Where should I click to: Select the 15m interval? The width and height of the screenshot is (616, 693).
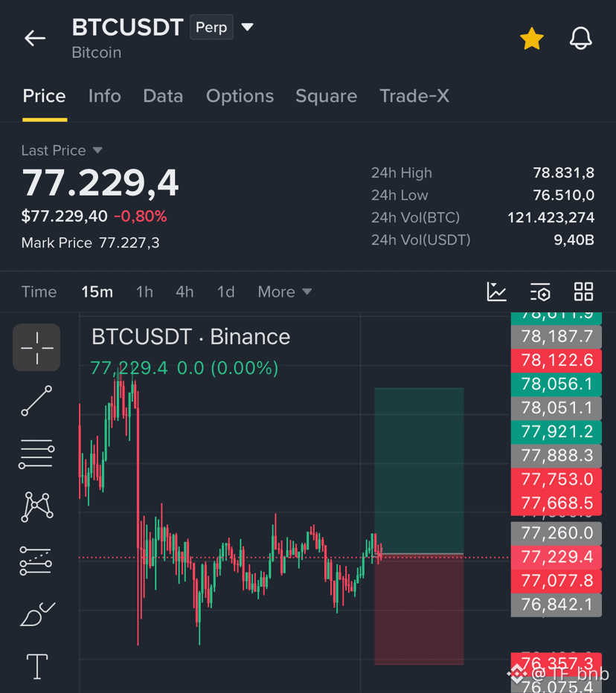point(97,291)
